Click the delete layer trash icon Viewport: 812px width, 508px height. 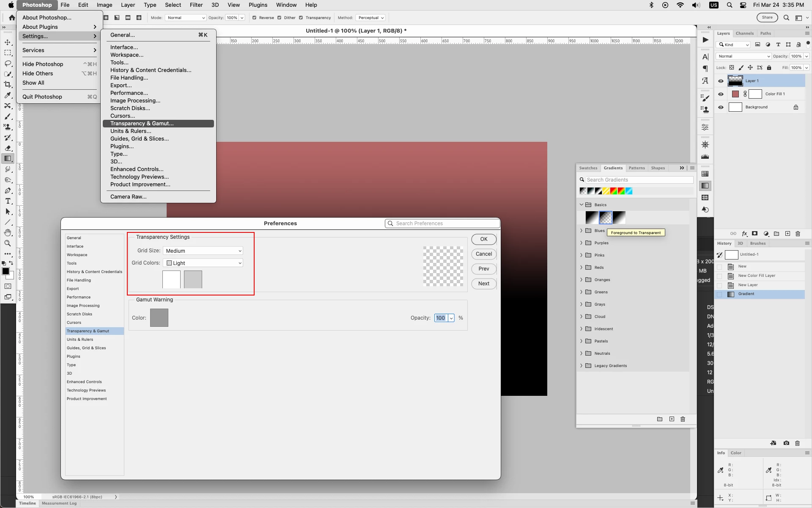tap(798, 234)
